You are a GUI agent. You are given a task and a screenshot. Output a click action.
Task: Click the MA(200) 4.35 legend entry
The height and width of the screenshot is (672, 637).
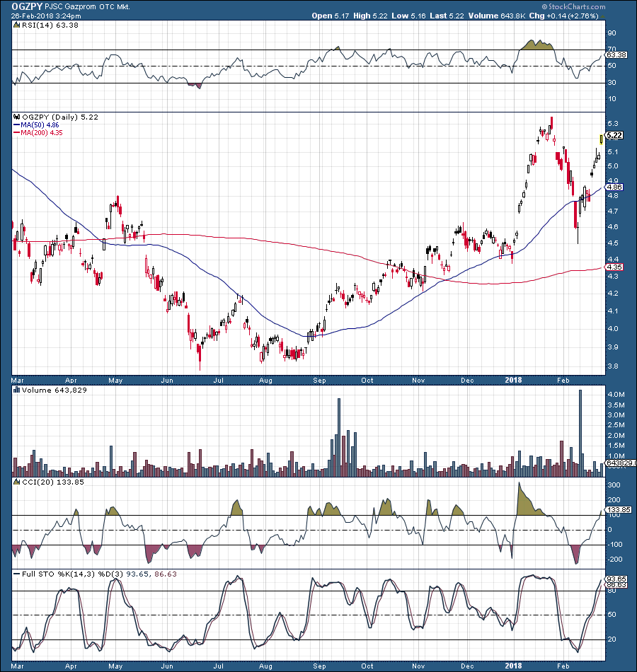41,132
